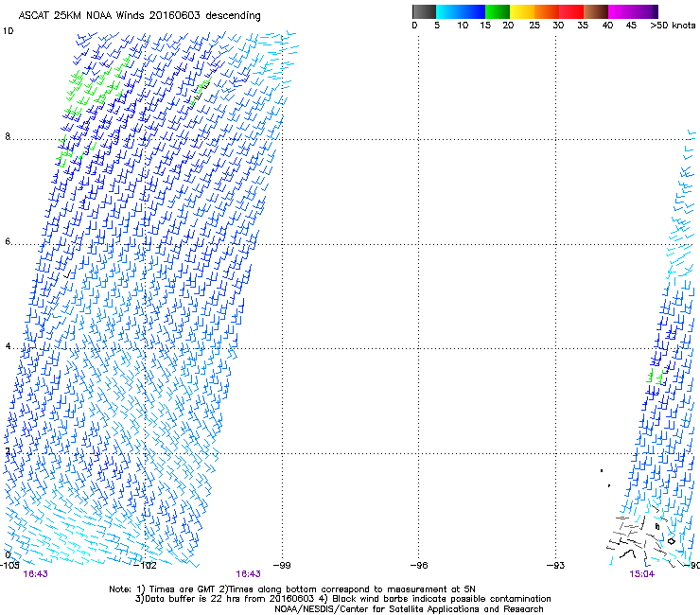Click the latitude '8' axis label
The height and width of the screenshot is (615, 700).
8,136
